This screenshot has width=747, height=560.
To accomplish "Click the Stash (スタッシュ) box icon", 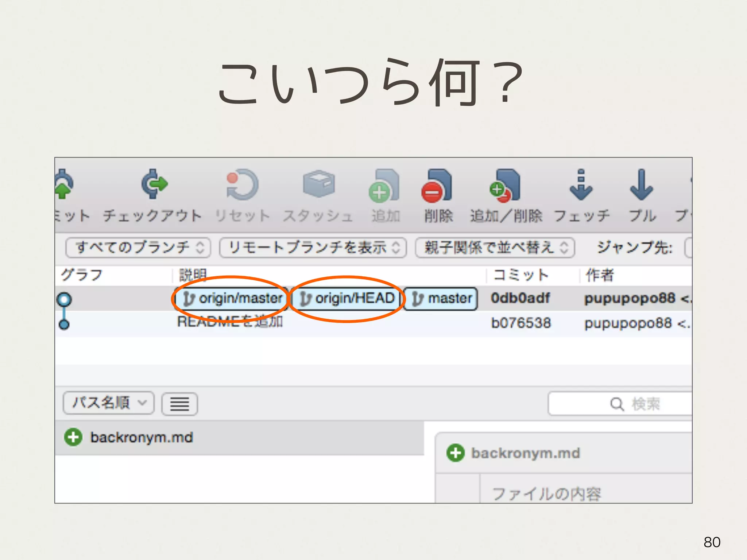I will coord(318,184).
